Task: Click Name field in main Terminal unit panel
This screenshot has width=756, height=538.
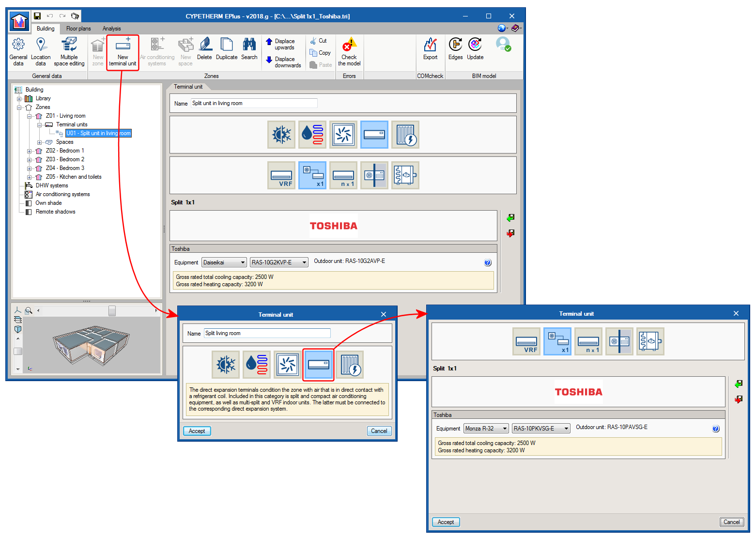Action: coord(254,103)
